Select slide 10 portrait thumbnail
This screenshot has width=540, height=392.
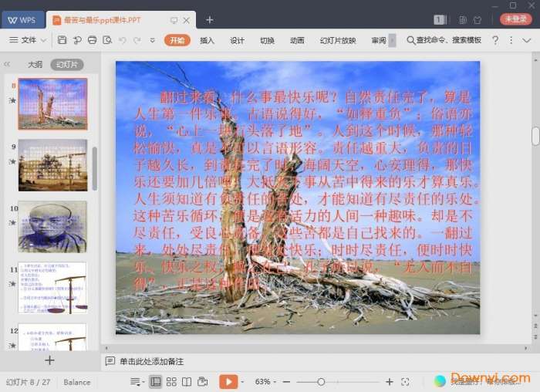point(52,227)
